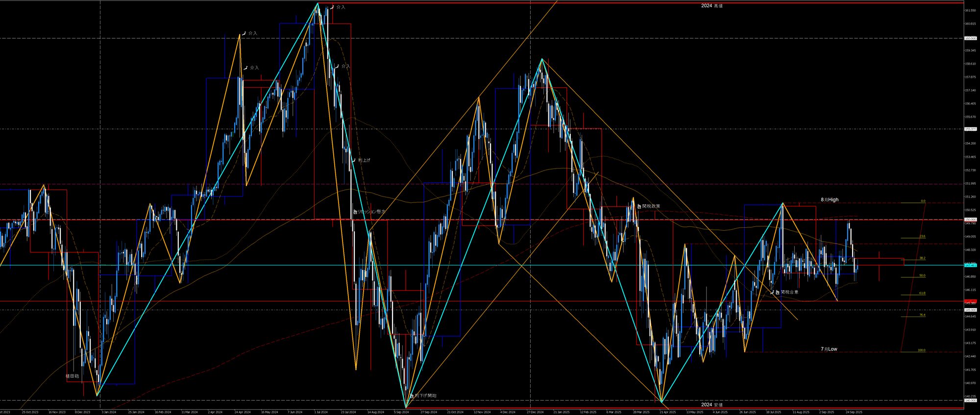Click the cyan current price tag on axis
Screen dimensions: 980x415
point(970,265)
